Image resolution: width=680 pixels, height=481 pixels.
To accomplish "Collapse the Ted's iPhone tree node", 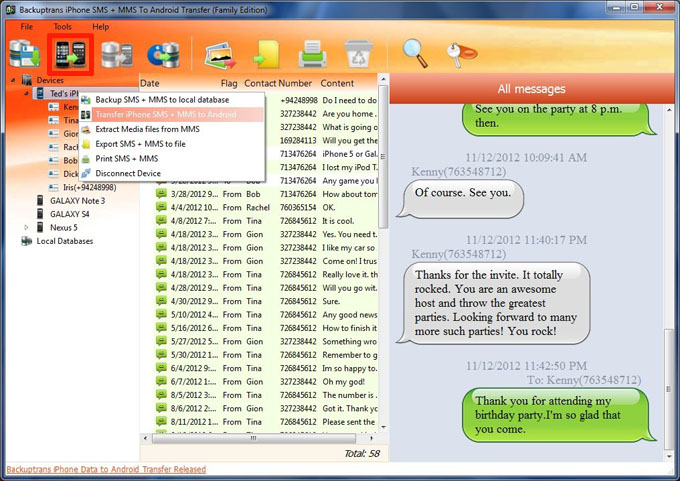I will click(26, 93).
